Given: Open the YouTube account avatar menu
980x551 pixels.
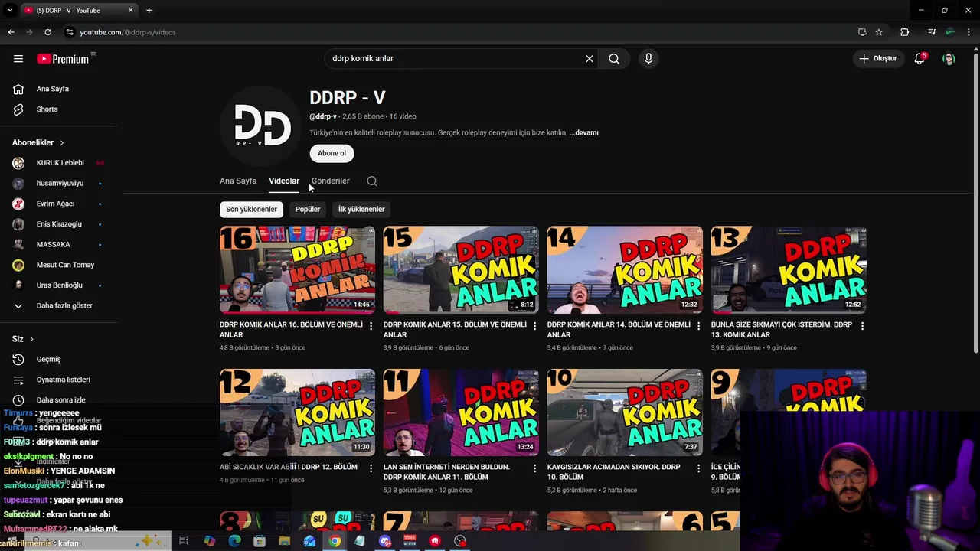Looking at the screenshot, I should 949,58.
